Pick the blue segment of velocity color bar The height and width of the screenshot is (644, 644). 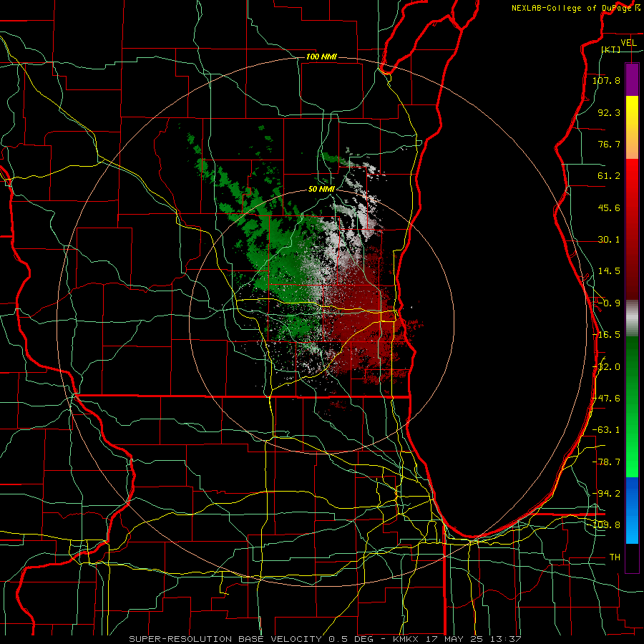(632, 510)
